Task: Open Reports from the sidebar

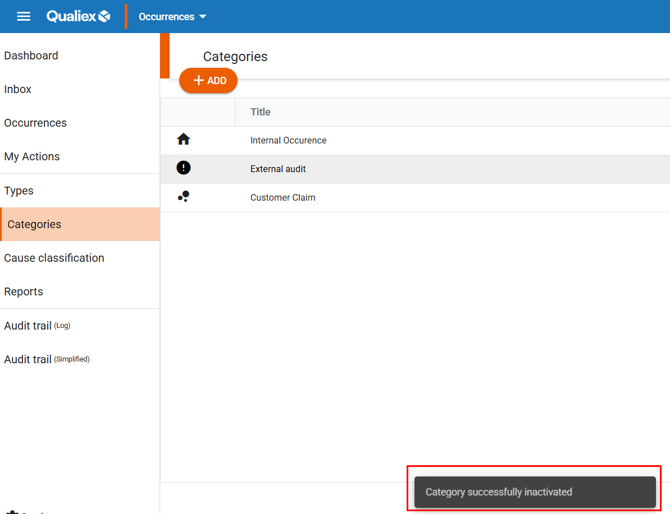Action: click(x=24, y=292)
